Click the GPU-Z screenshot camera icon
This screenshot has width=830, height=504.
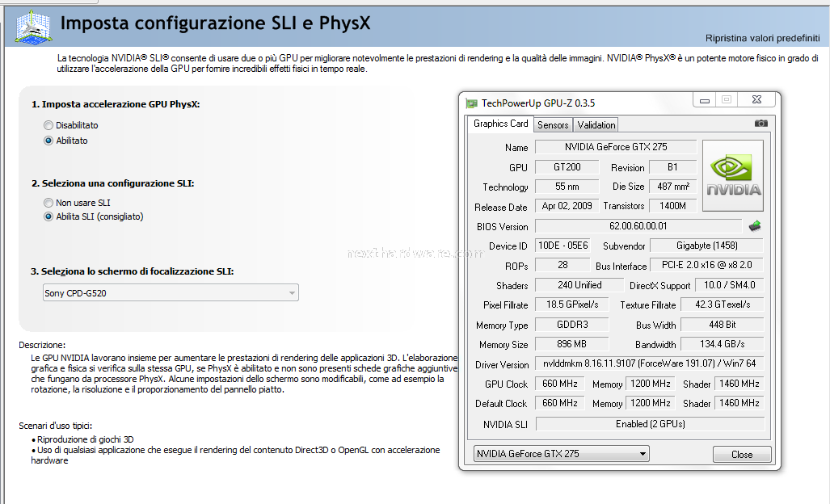point(760,124)
